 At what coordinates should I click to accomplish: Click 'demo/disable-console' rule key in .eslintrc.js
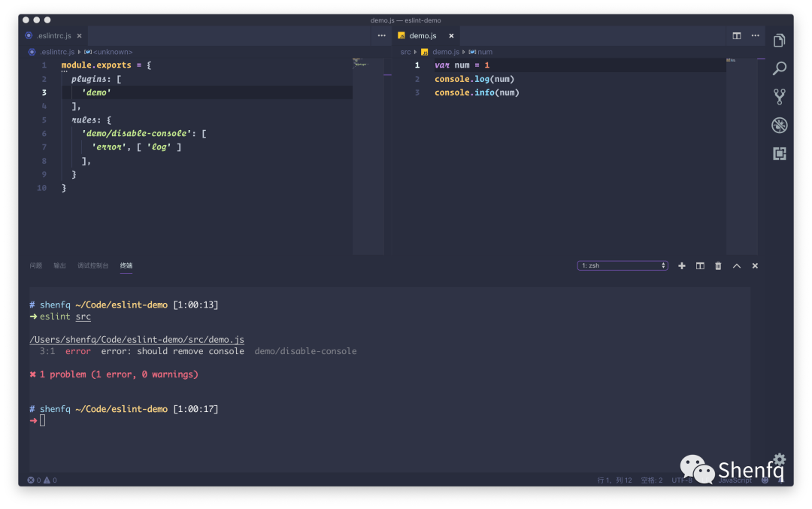137,134
